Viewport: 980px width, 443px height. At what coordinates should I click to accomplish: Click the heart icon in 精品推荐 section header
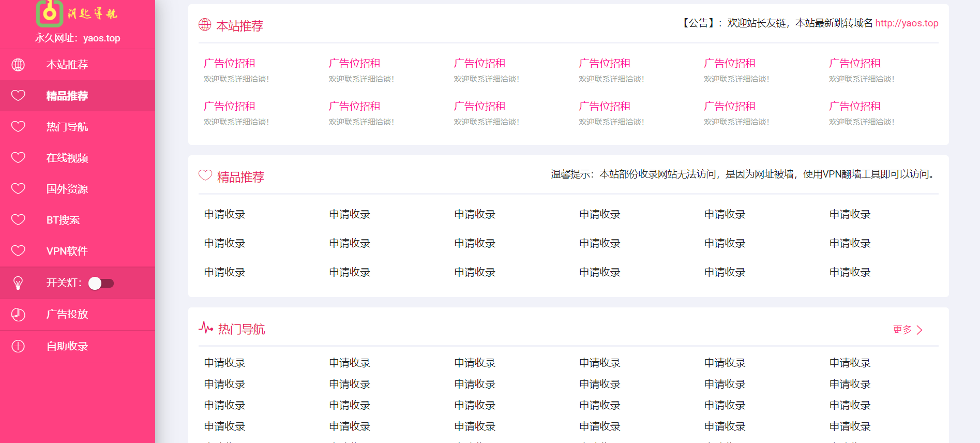205,175
